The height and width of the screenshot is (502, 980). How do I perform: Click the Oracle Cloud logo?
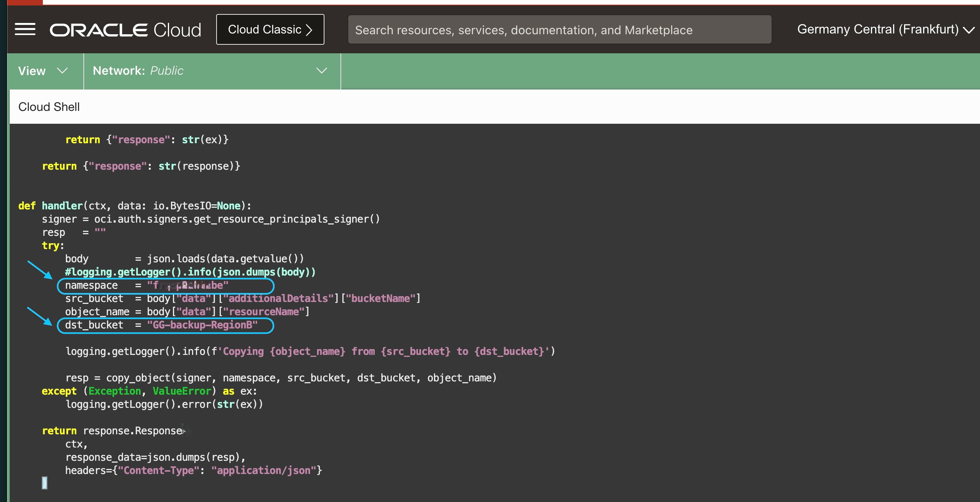125,30
